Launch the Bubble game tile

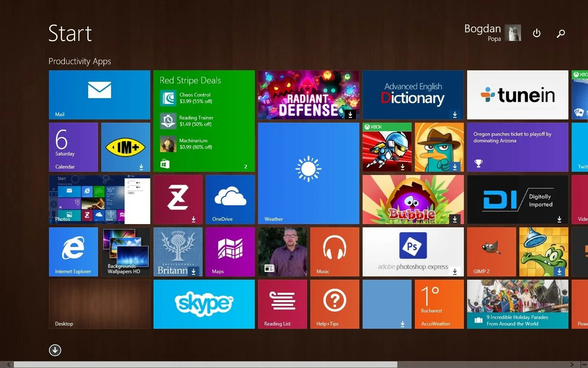[x=413, y=200]
